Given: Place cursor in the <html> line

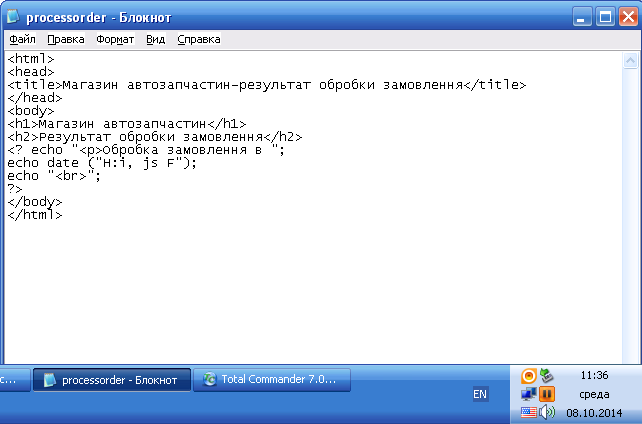Looking at the screenshot, I should pyautogui.click(x=31, y=59).
